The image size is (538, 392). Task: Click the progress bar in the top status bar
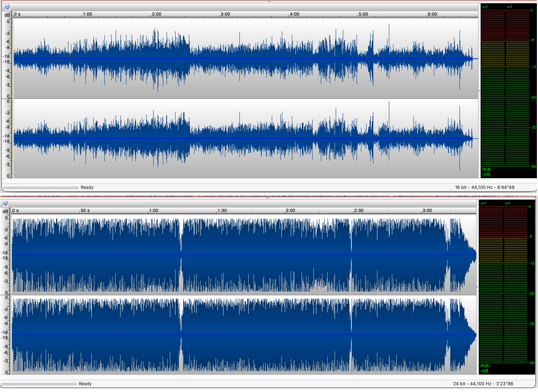pyautogui.click(x=41, y=187)
